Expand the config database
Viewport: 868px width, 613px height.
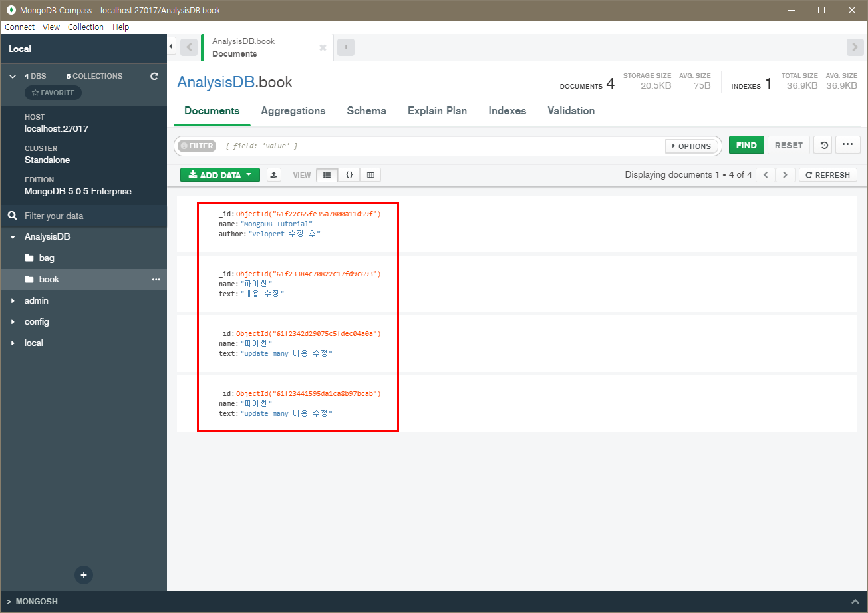[x=13, y=322]
